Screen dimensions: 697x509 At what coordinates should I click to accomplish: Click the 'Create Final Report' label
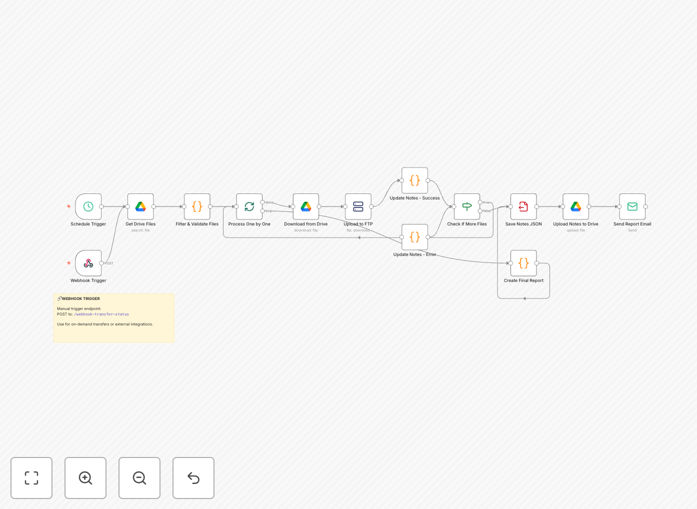point(524,281)
